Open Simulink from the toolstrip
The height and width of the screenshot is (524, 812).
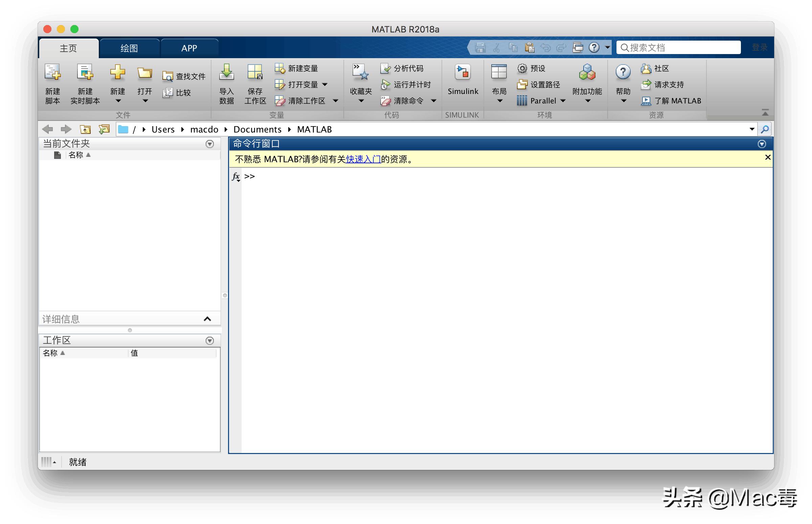point(463,73)
